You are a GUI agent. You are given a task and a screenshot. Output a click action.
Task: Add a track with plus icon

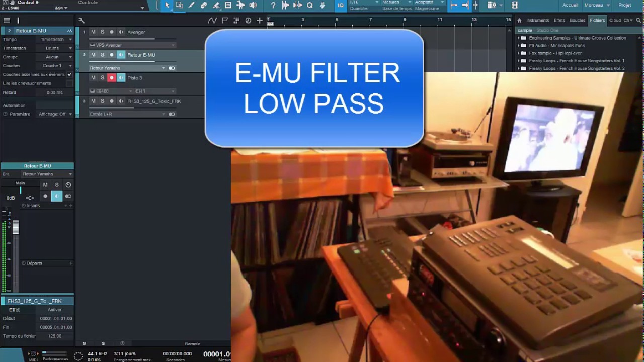pos(260,20)
